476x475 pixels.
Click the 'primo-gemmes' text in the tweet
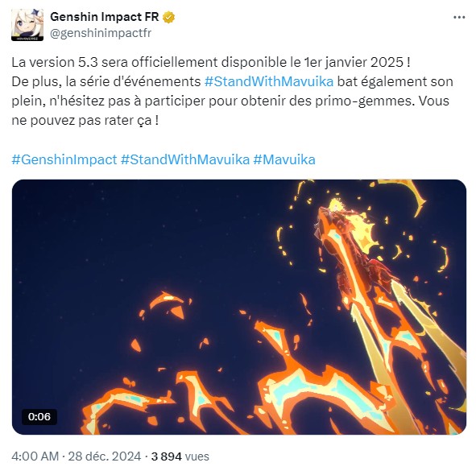point(365,101)
